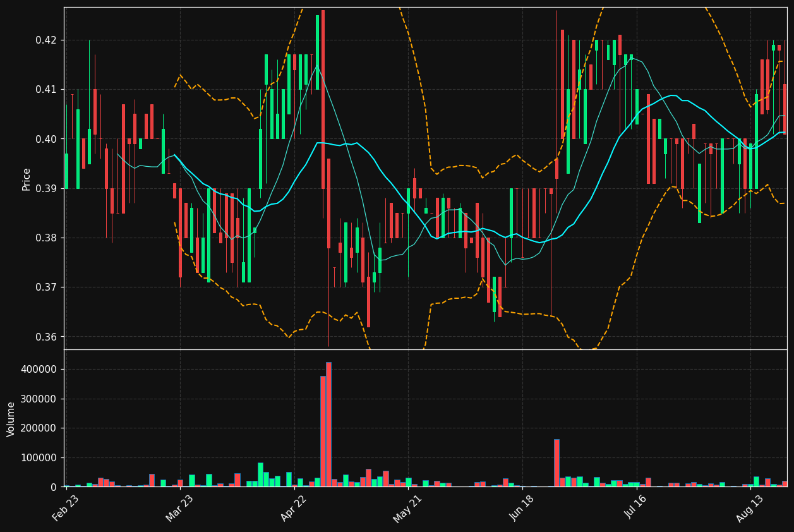Click the Jul 16 date label

635,508
